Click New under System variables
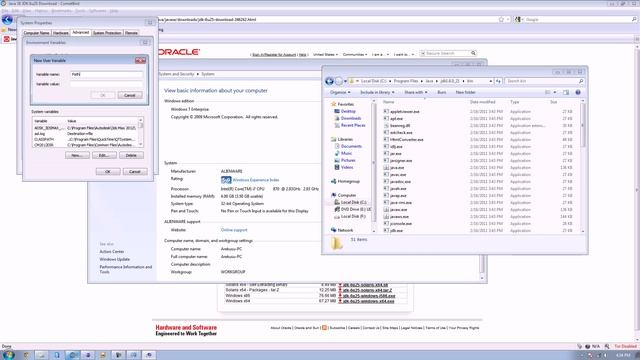 pyautogui.click(x=77, y=156)
